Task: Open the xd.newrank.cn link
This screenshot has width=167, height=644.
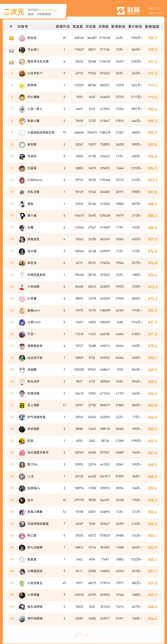Action: [x=49, y=10]
